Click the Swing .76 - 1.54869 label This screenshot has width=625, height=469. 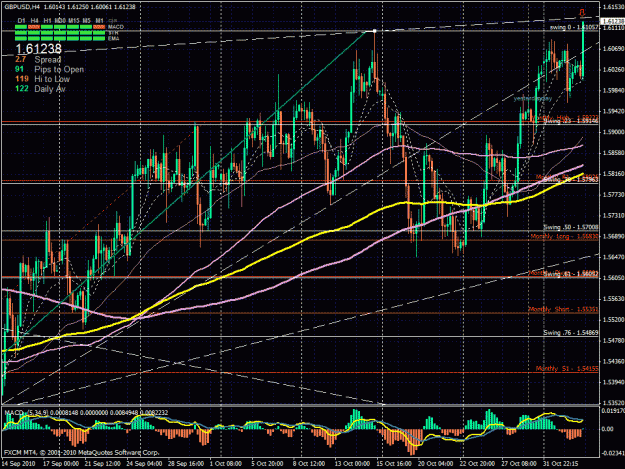(570, 332)
